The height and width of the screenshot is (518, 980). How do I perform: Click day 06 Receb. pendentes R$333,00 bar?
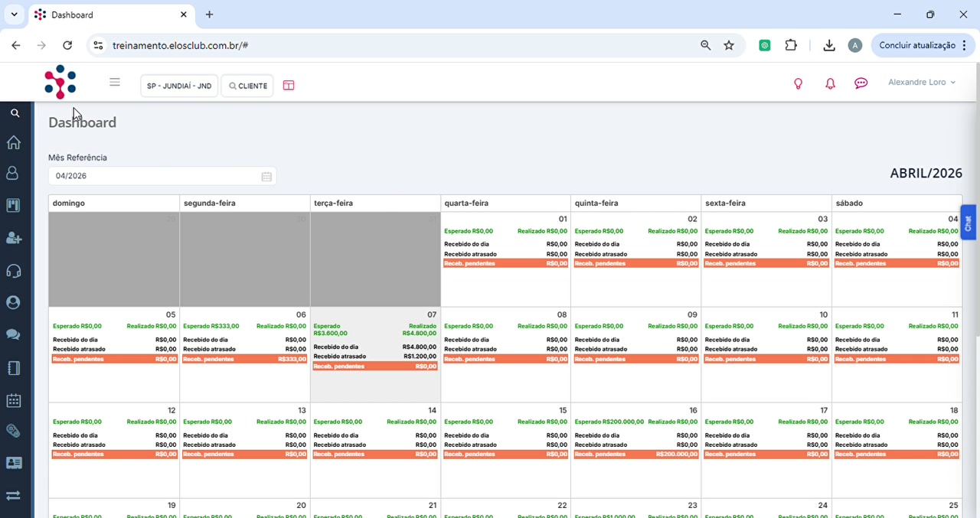[x=245, y=359]
